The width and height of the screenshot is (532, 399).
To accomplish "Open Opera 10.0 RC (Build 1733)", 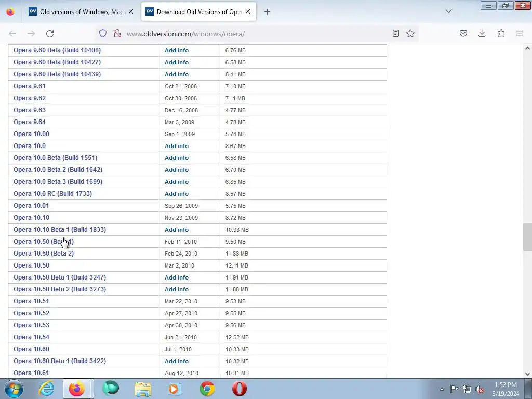I will (x=52, y=193).
